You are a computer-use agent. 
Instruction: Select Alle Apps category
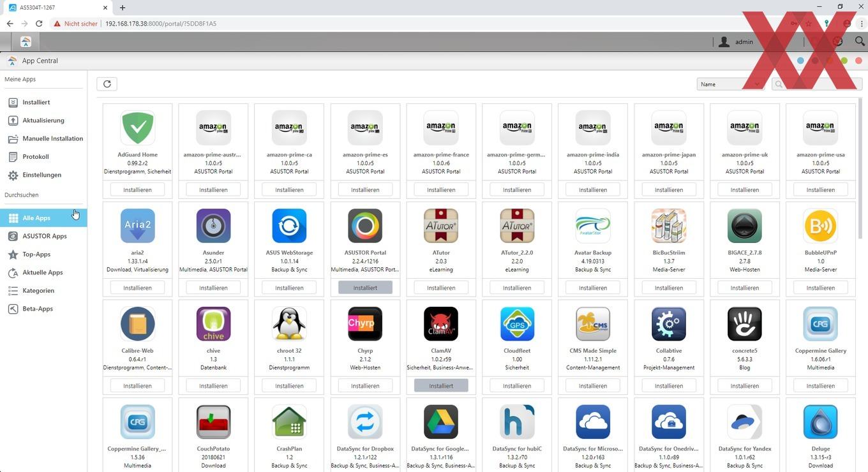tap(43, 218)
